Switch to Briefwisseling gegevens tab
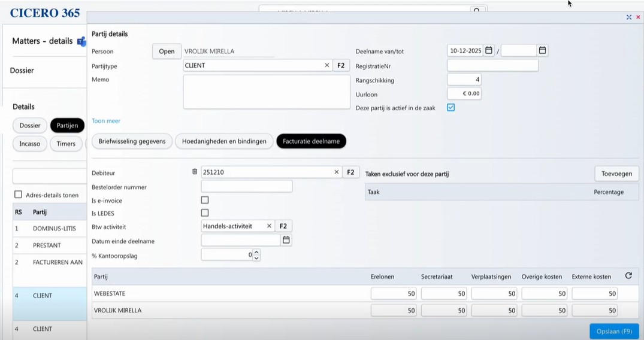Viewport: 644px width, 340px height. click(132, 141)
